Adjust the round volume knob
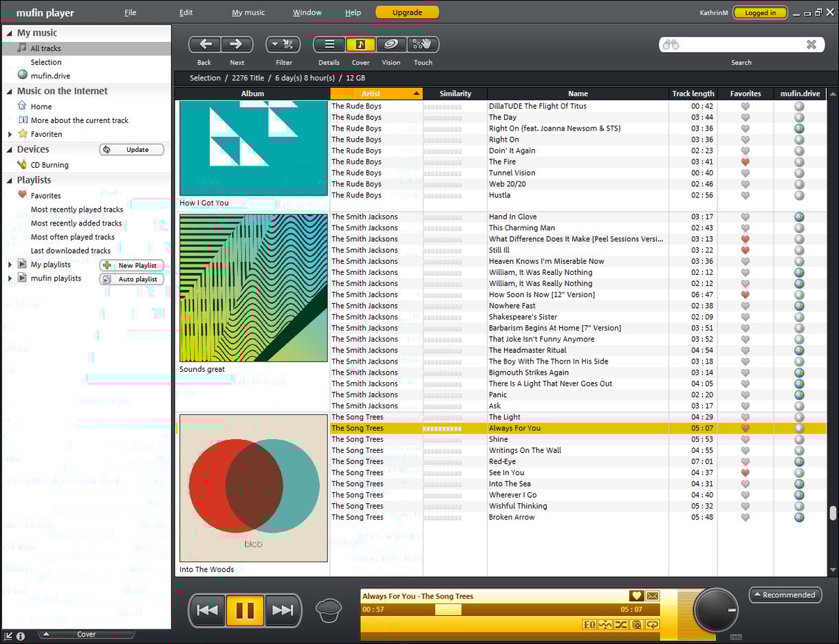Viewport: 839px width, 644px height. coord(715,610)
